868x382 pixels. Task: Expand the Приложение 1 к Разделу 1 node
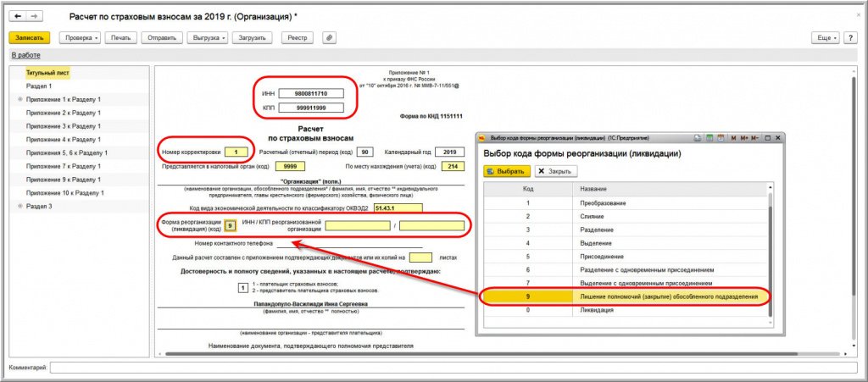tap(19, 100)
